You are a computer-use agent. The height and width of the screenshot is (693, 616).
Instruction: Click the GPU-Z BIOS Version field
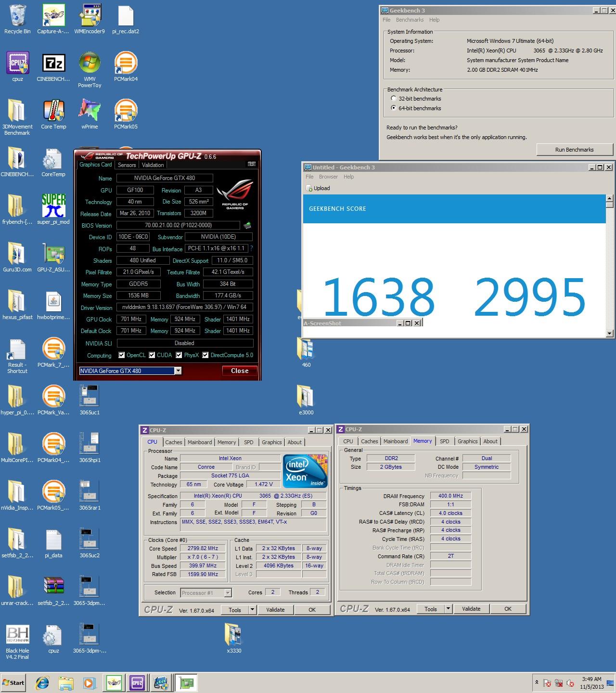(178, 225)
